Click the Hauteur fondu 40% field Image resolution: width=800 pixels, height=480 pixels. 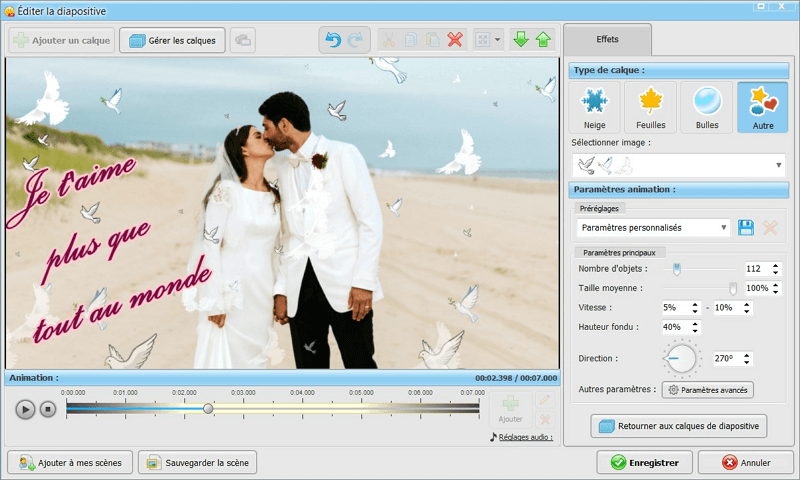[x=676, y=327]
